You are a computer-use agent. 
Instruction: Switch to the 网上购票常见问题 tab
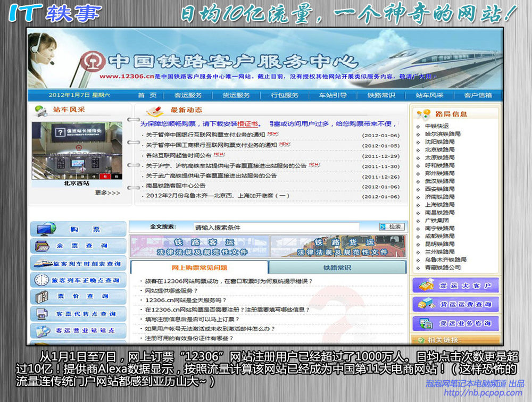tap(199, 267)
